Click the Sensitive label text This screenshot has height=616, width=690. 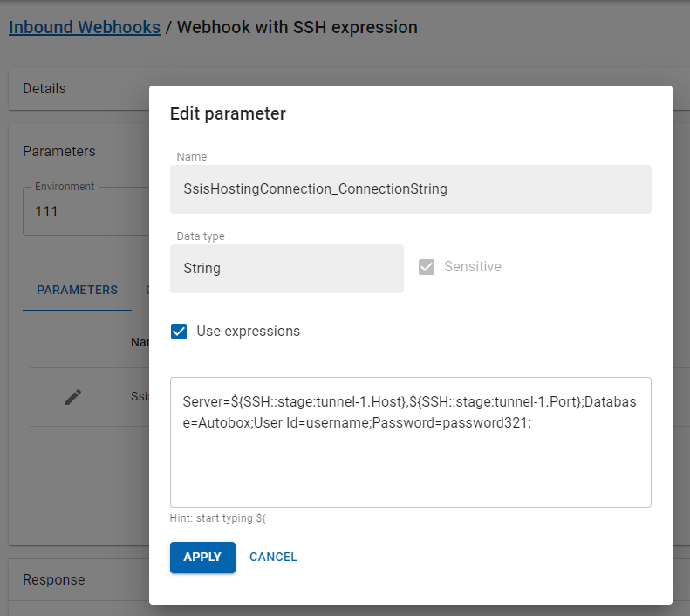pyautogui.click(x=473, y=267)
